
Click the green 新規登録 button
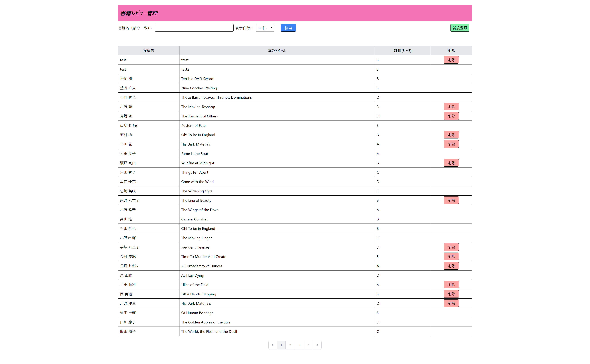tap(459, 28)
